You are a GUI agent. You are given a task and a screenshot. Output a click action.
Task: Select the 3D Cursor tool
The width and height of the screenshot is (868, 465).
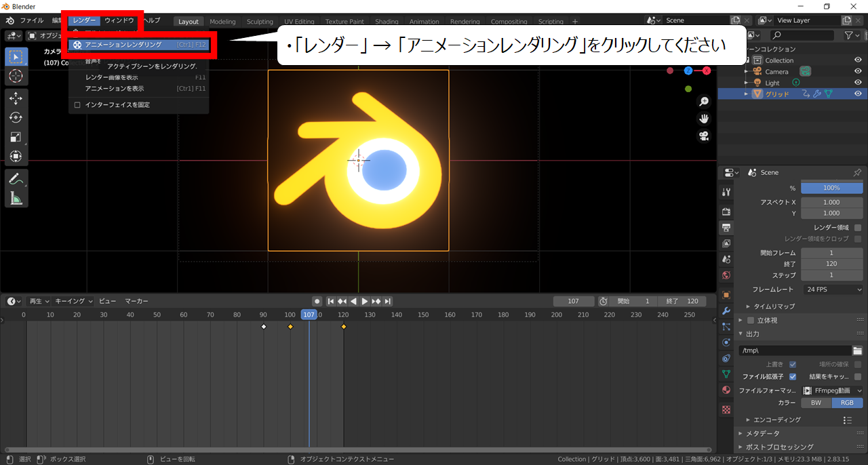[16, 76]
